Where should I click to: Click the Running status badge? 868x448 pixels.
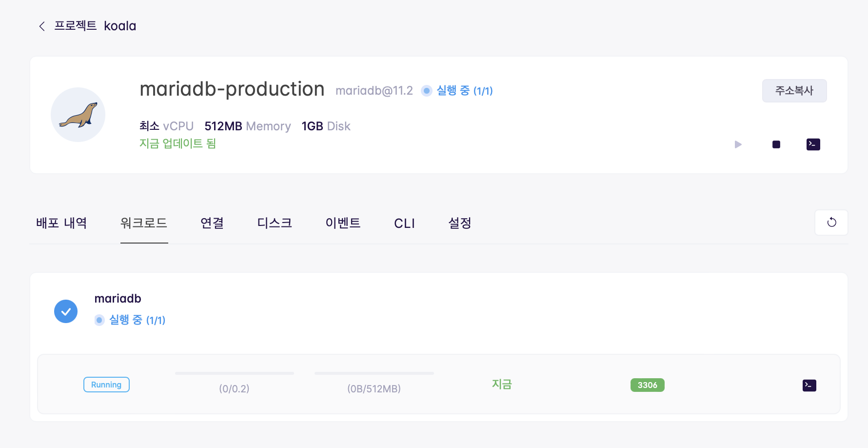pyautogui.click(x=106, y=385)
